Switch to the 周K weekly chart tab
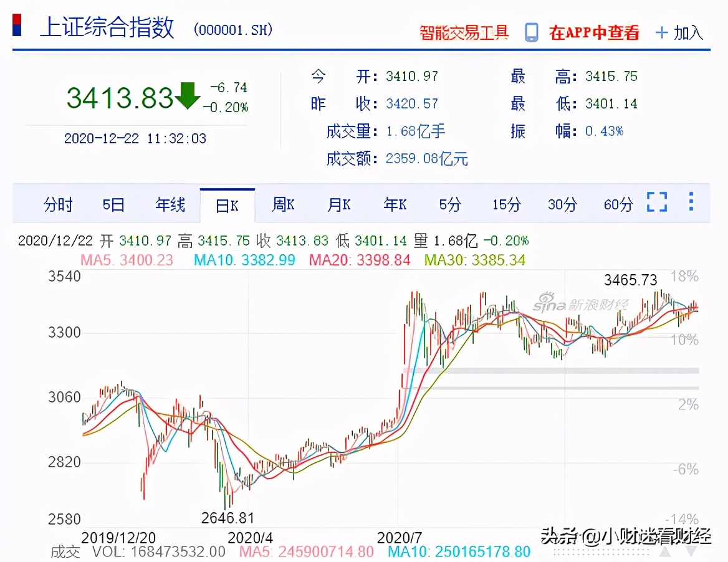728x562 pixels. click(x=283, y=204)
